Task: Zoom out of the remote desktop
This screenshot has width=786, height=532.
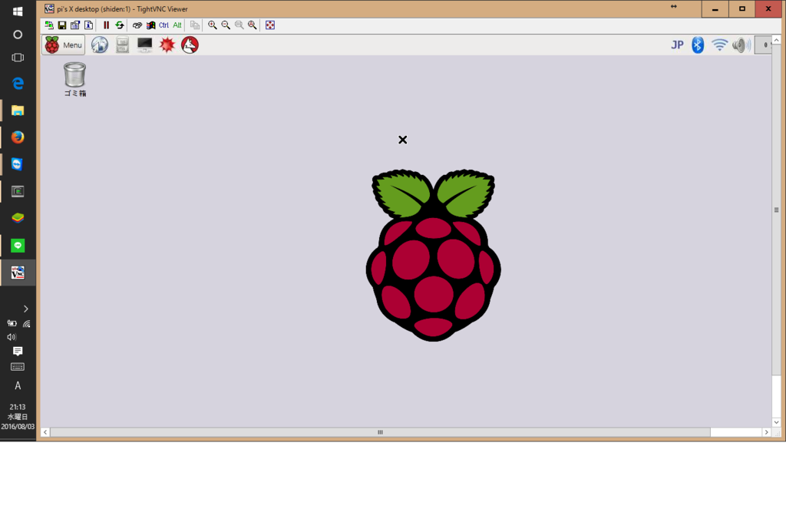Action: (226, 25)
